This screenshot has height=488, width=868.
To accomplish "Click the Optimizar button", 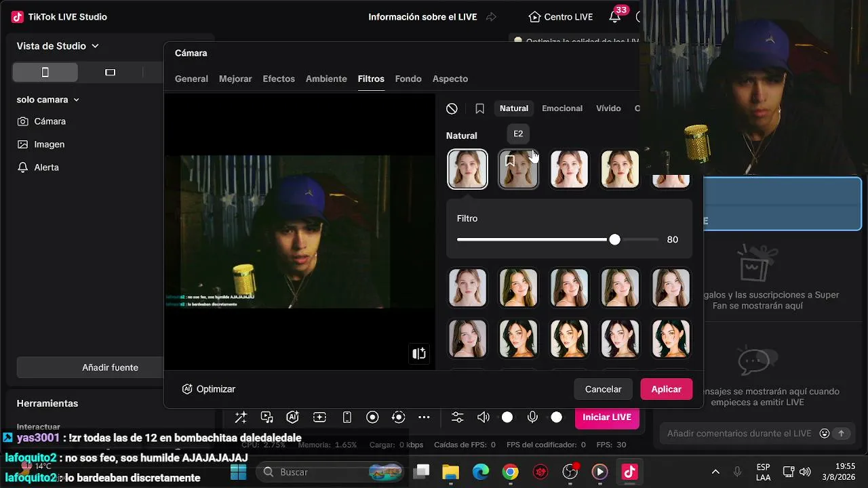I will click(209, 389).
